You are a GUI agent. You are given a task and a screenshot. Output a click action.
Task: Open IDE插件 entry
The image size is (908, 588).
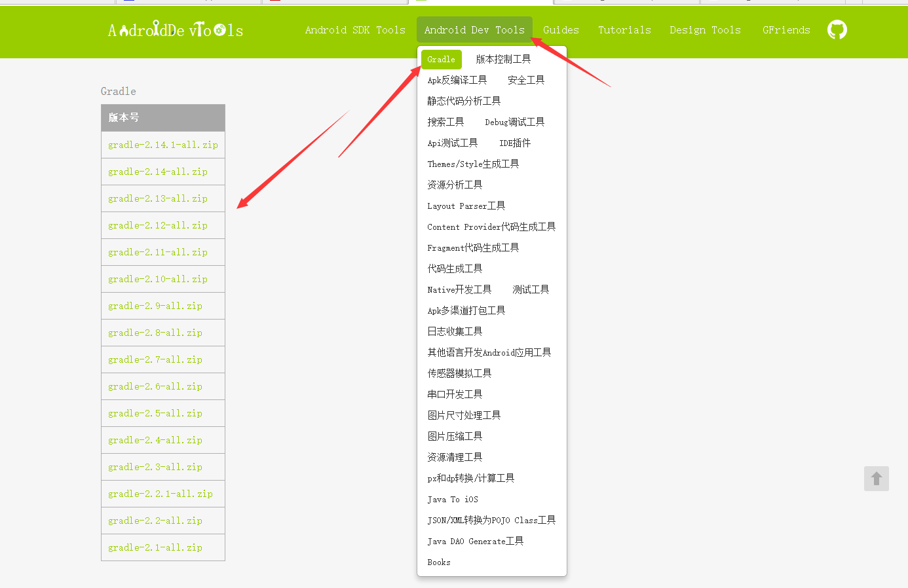click(x=515, y=143)
